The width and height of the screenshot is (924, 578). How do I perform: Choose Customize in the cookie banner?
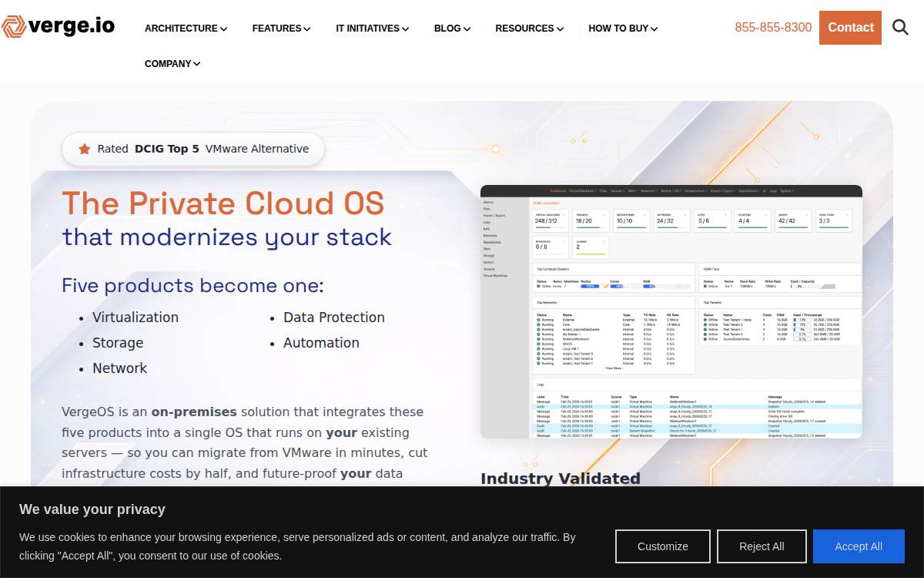click(663, 546)
